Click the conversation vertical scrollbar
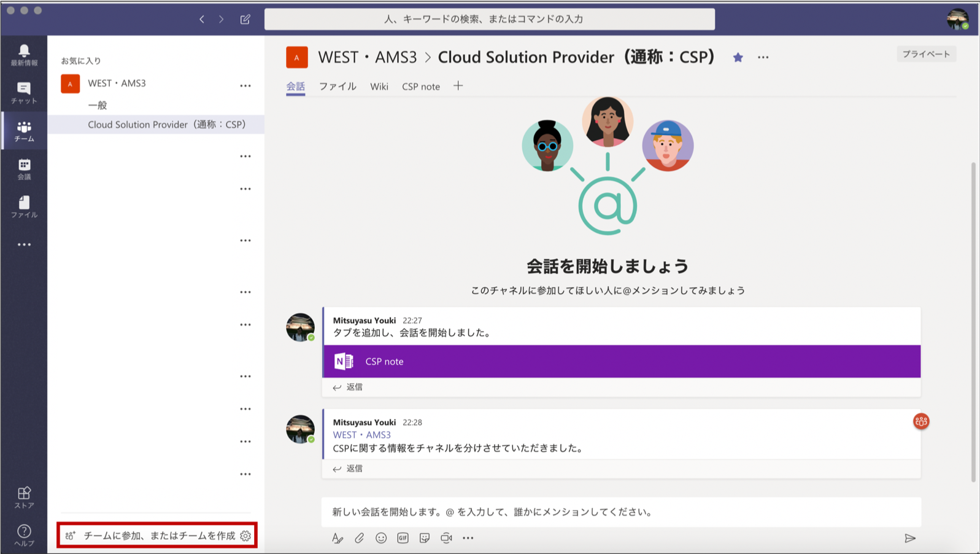The image size is (980, 554). [973, 321]
